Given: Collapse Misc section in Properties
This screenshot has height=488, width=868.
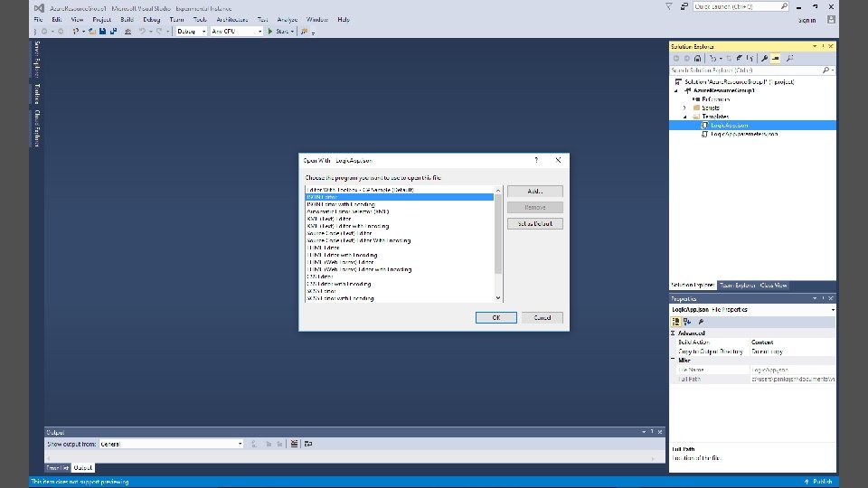Looking at the screenshot, I should 673,360.
